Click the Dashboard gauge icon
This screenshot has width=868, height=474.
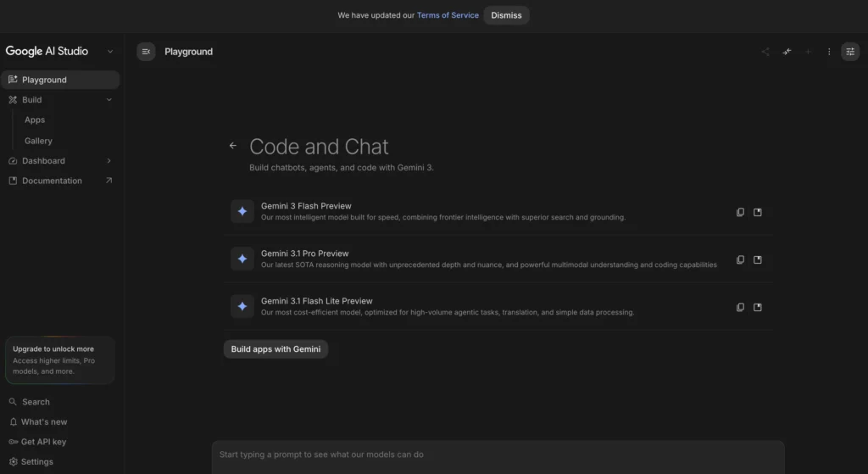tap(13, 160)
